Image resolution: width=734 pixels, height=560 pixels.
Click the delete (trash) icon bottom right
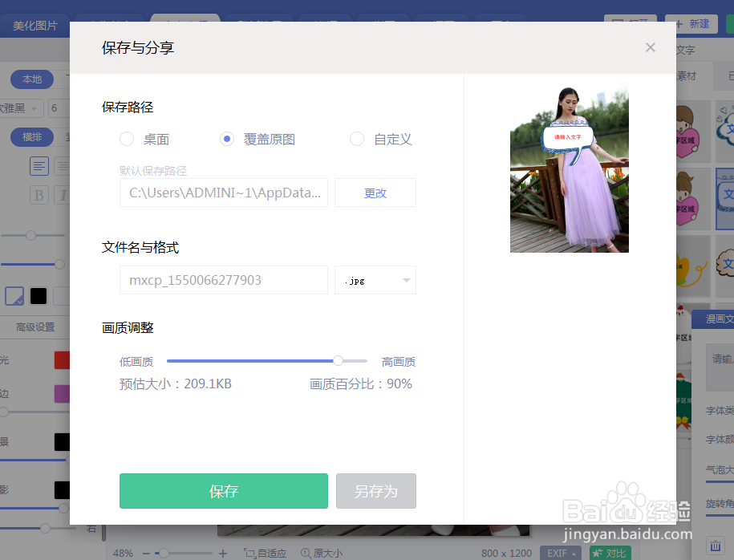716,546
